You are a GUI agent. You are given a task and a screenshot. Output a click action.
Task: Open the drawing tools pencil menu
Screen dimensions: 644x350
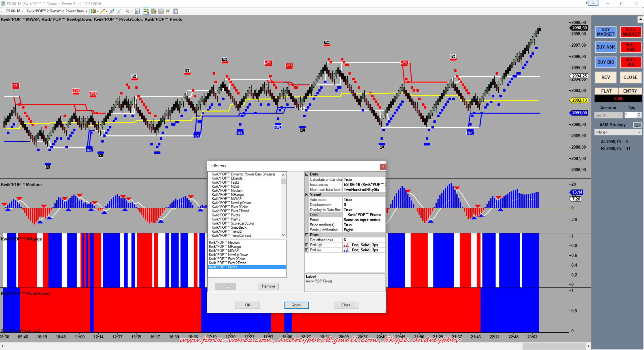(103, 11)
